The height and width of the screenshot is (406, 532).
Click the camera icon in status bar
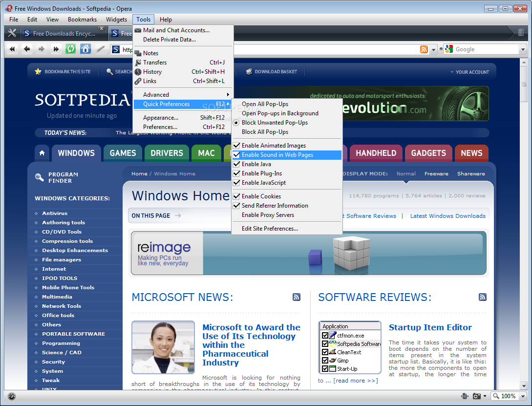coord(477,396)
